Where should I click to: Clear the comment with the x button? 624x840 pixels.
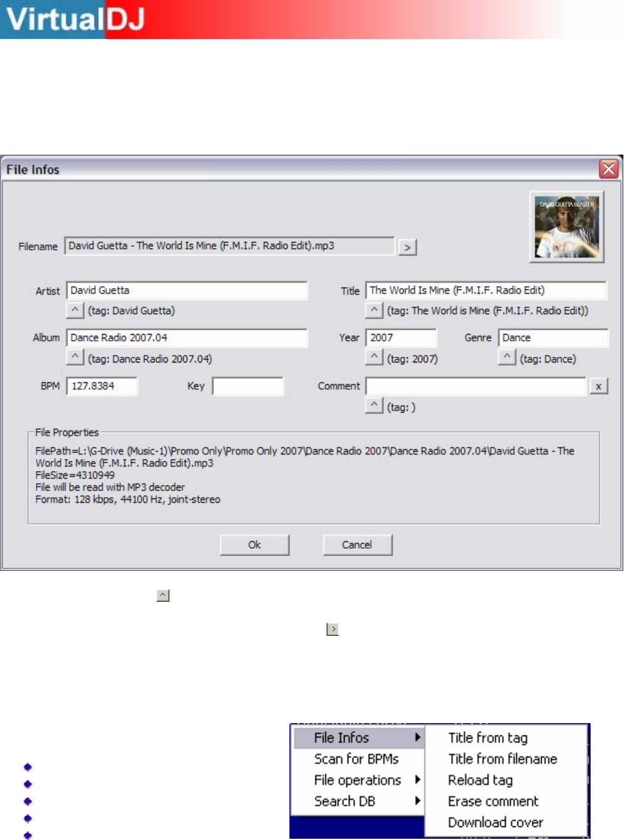coord(599,386)
